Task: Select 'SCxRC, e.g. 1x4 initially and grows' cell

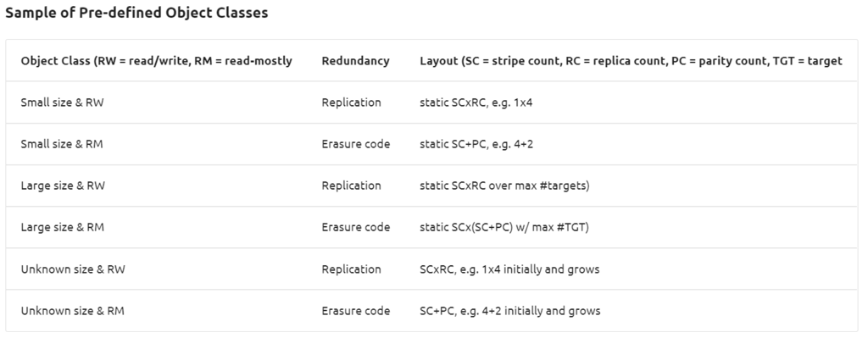Action: coord(509,269)
